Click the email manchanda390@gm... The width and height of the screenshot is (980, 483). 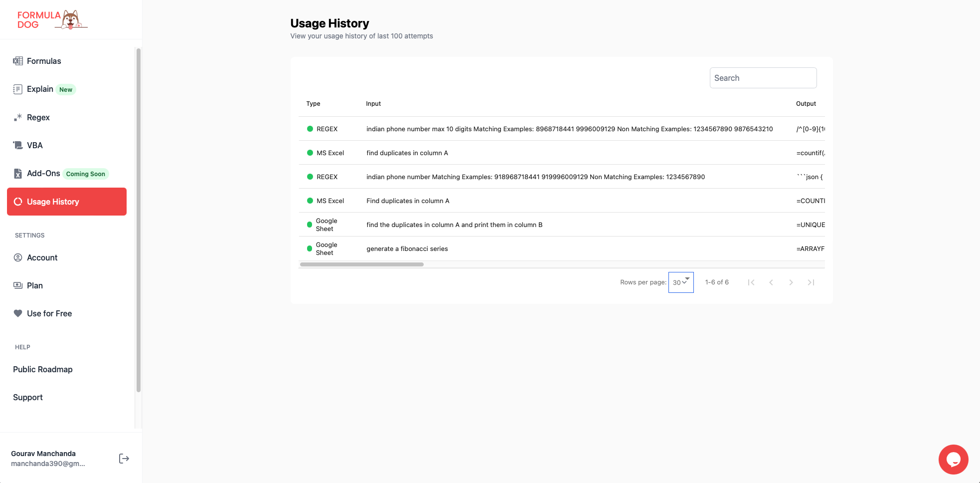click(x=48, y=464)
